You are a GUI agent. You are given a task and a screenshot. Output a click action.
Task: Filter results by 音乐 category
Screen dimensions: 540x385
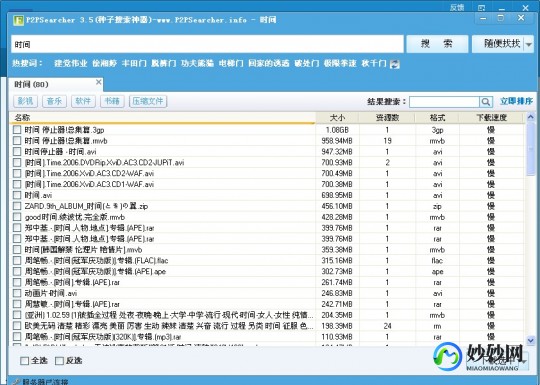coord(54,101)
